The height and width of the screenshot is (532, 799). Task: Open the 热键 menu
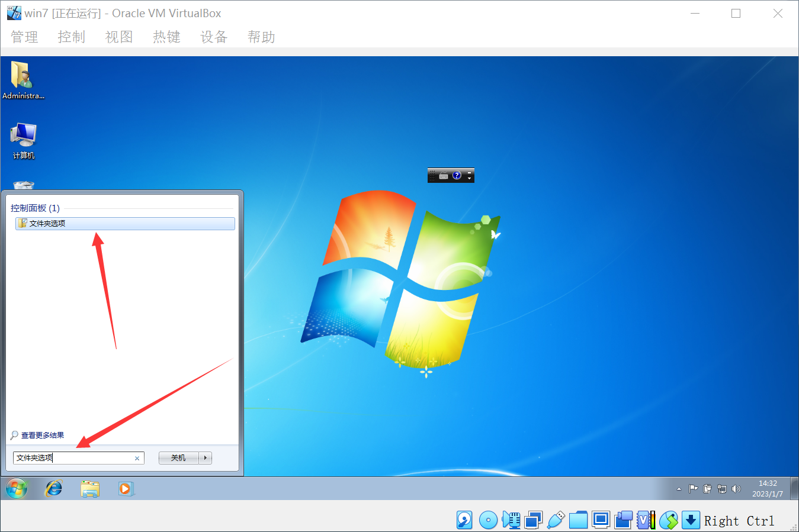[166, 37]
